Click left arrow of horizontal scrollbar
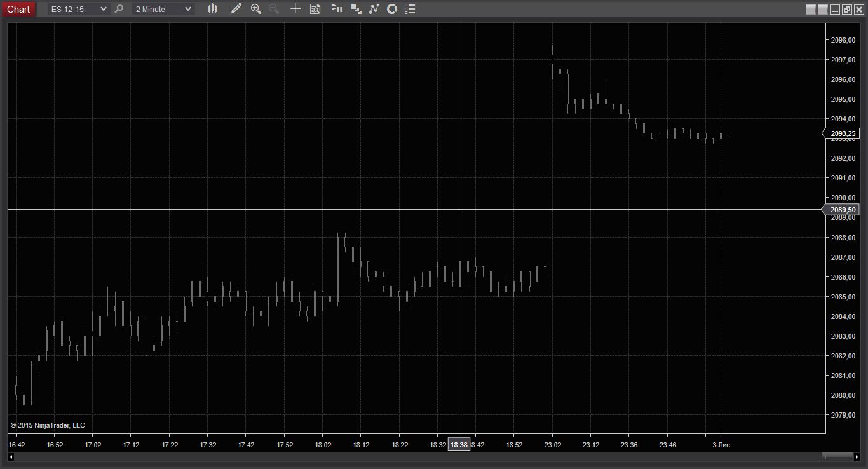This screenshot has height=469, width=868. click(11, 457)
